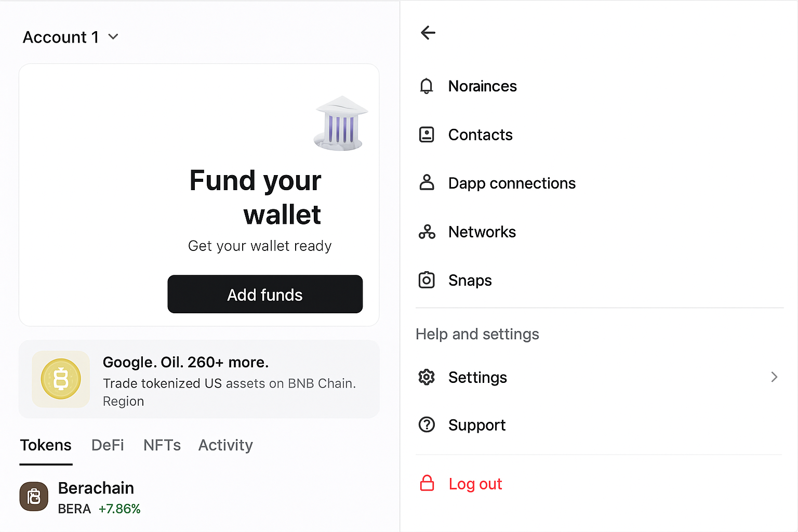This screenshot has height=532, width=798.
Task: Expand the Account 1 dropdown chevron
Action: pos(113,37)
